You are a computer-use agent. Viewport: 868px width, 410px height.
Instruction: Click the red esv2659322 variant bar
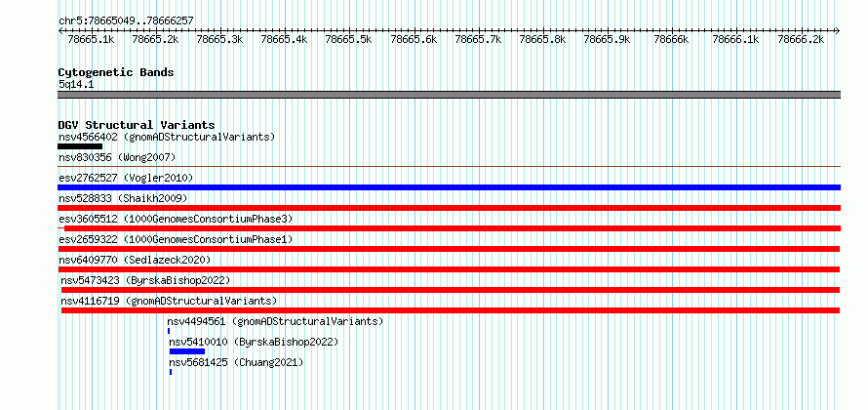coord(450,249)
